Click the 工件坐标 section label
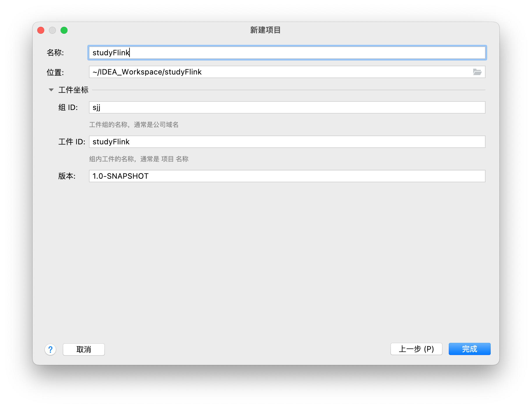Screen dimensions: 532x408 coord(73,90)
